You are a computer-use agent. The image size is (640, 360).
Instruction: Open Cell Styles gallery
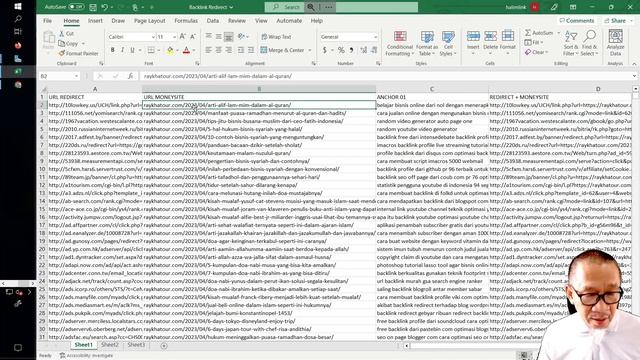pos(448,43)
